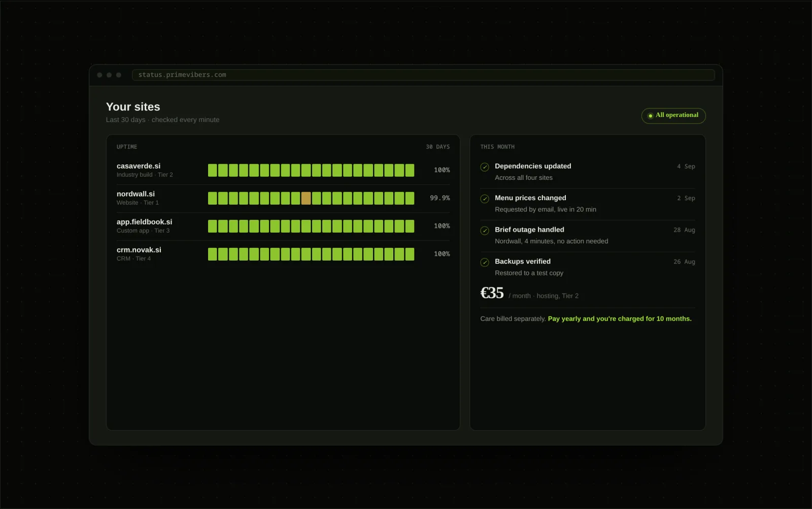812x509 pixels.
Task: Click the THIS MONTH panel label
Action: 497,147
